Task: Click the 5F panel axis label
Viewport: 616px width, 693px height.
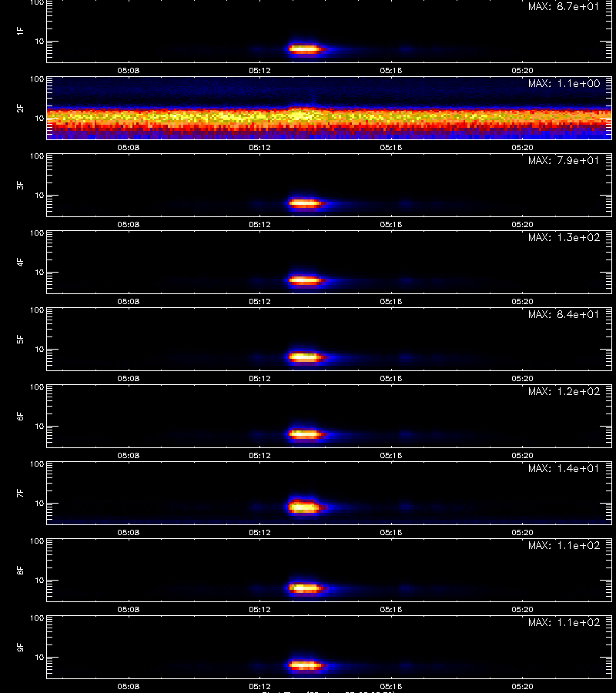Action: tap(20, 339)
